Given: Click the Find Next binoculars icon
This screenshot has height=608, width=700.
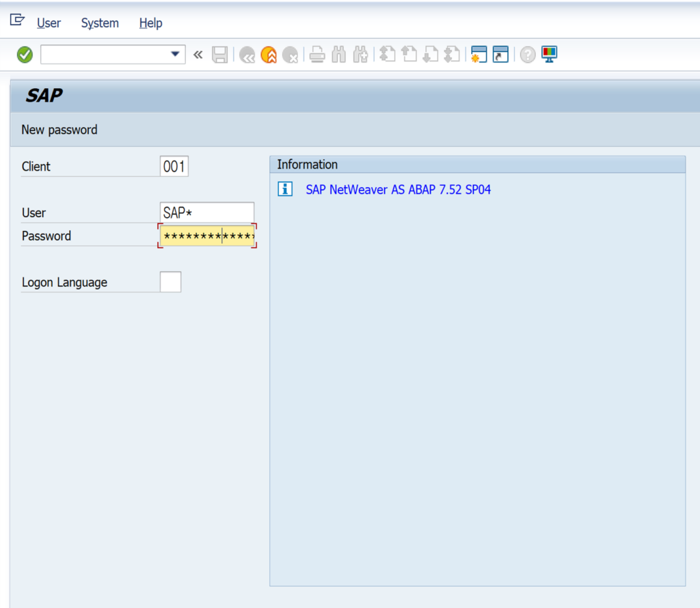Looking at the screenshot, I should (360, 55).
